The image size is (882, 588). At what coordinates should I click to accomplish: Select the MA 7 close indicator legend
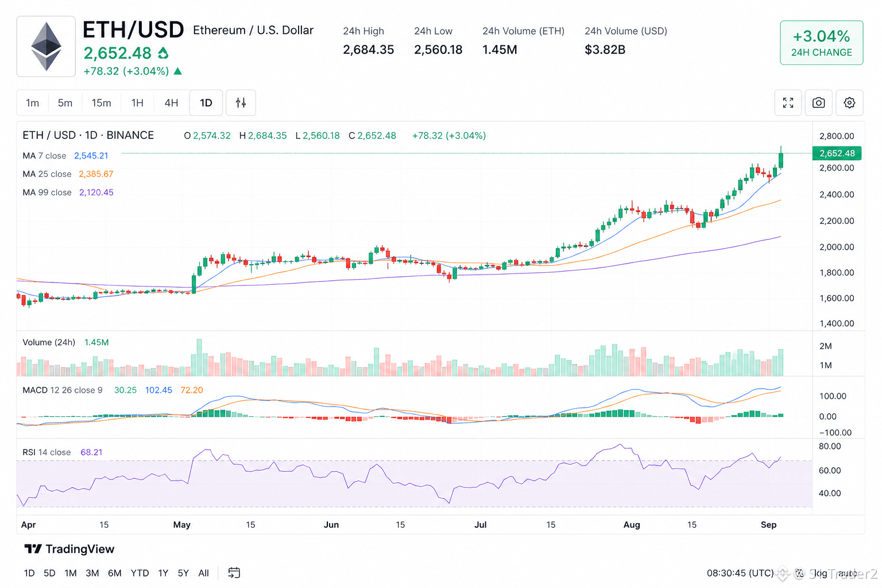tap(44, 156)
